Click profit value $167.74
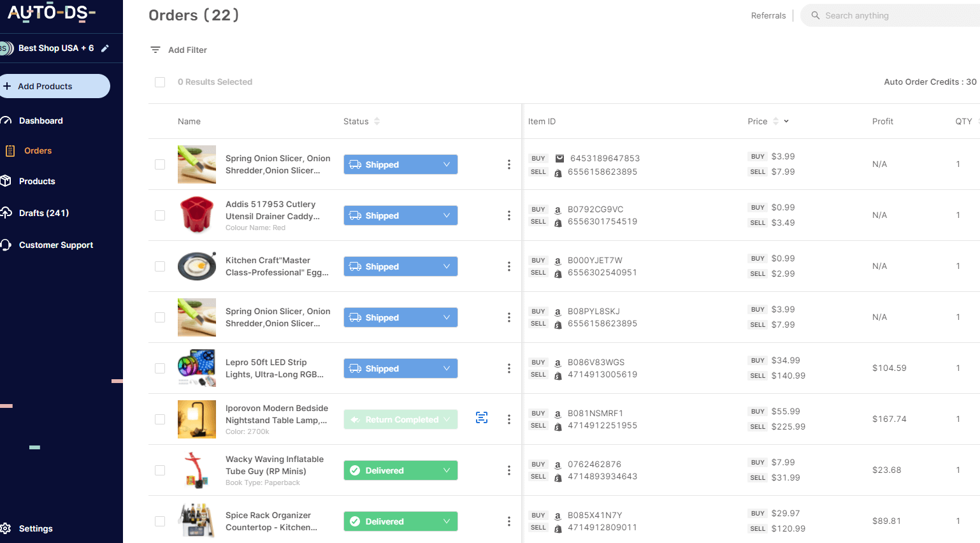 click(889, 419)
